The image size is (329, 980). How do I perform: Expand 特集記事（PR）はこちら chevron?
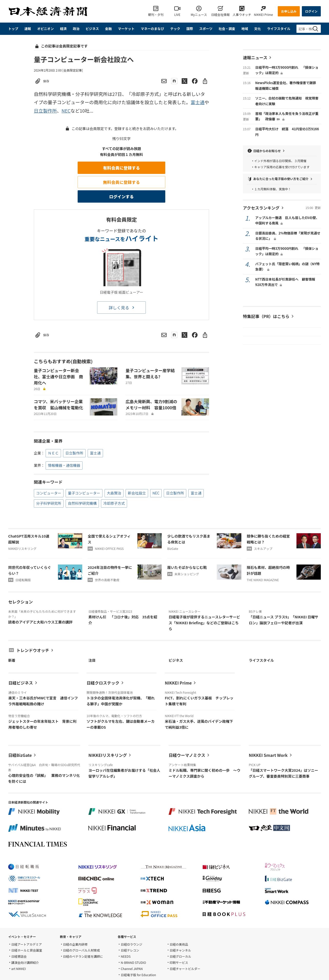tap(292, 316)
